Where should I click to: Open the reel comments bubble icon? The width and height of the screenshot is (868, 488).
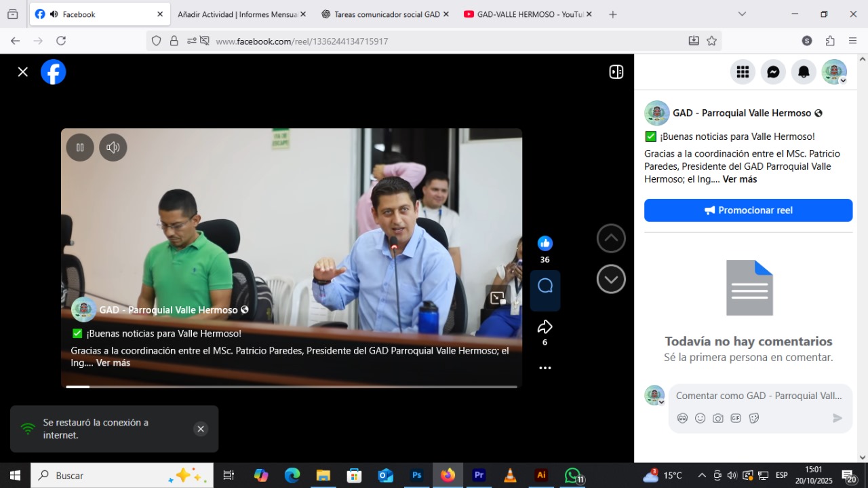click(545, 286)
